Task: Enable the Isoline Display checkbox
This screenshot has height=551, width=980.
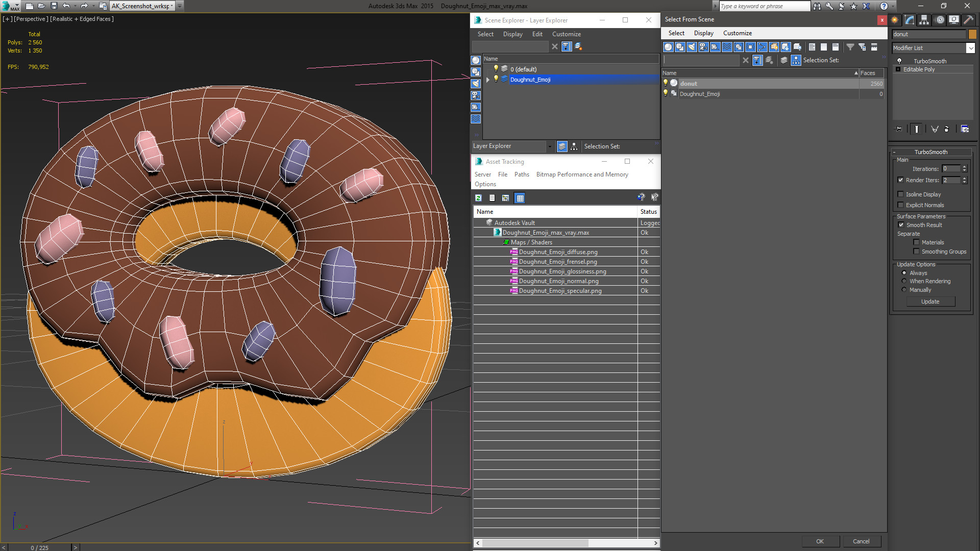Action: click(900, 194)
